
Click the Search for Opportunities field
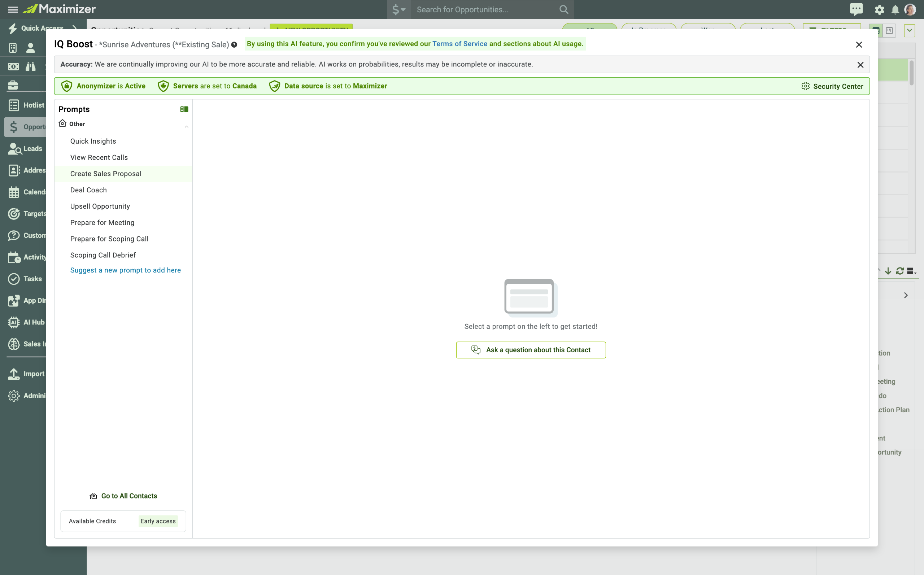pos(483,9)
